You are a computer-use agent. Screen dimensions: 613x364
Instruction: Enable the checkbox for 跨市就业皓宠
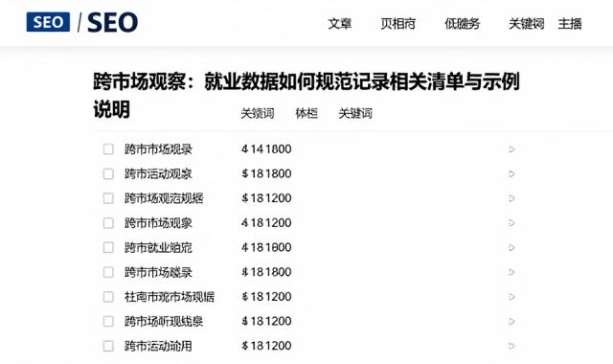click(x=108, y=247)
